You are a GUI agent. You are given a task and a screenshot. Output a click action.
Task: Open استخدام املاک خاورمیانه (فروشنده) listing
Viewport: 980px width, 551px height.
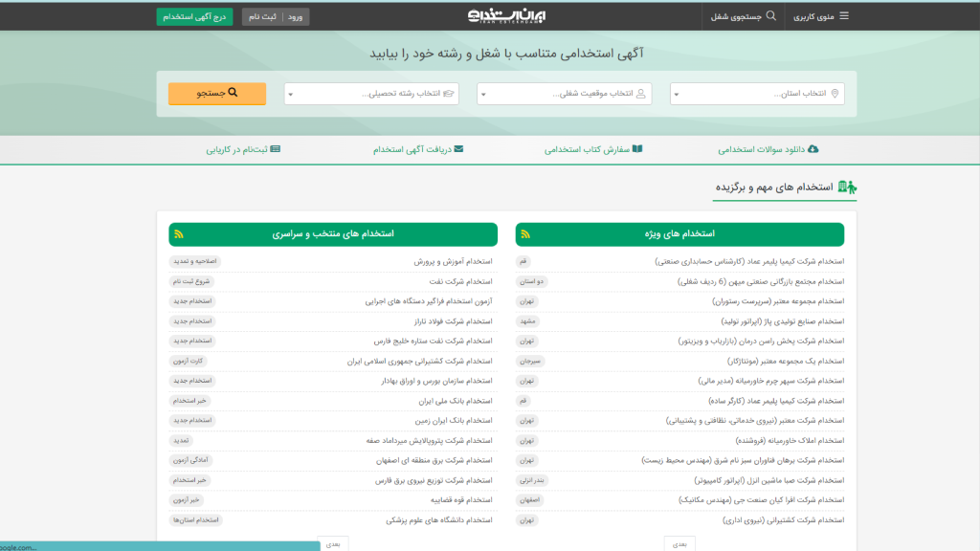click(790, 440)
